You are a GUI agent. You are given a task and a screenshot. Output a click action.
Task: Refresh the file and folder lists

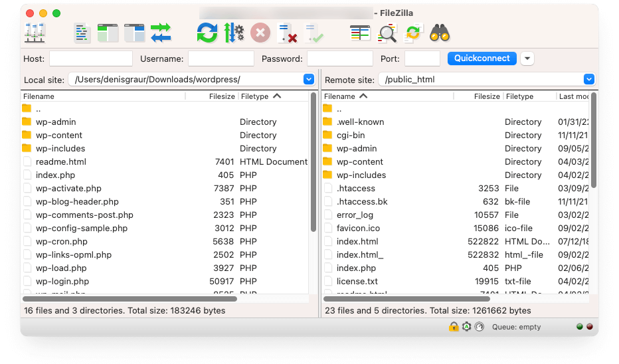coord(207,33)
